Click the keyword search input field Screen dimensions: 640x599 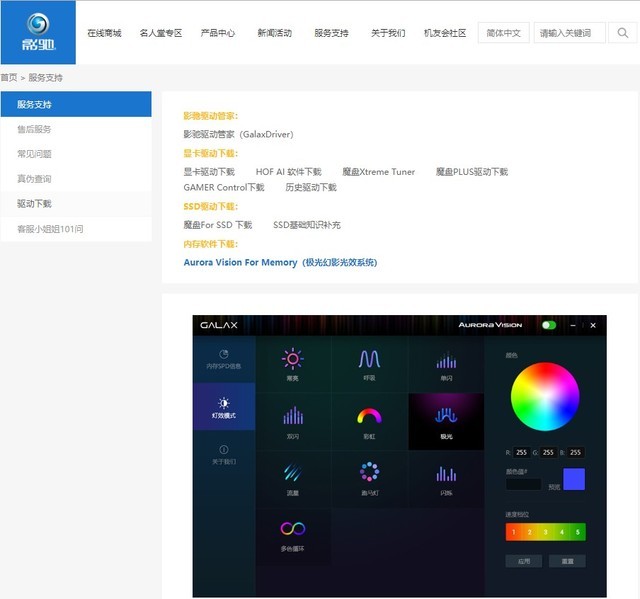tap(570, 33)
